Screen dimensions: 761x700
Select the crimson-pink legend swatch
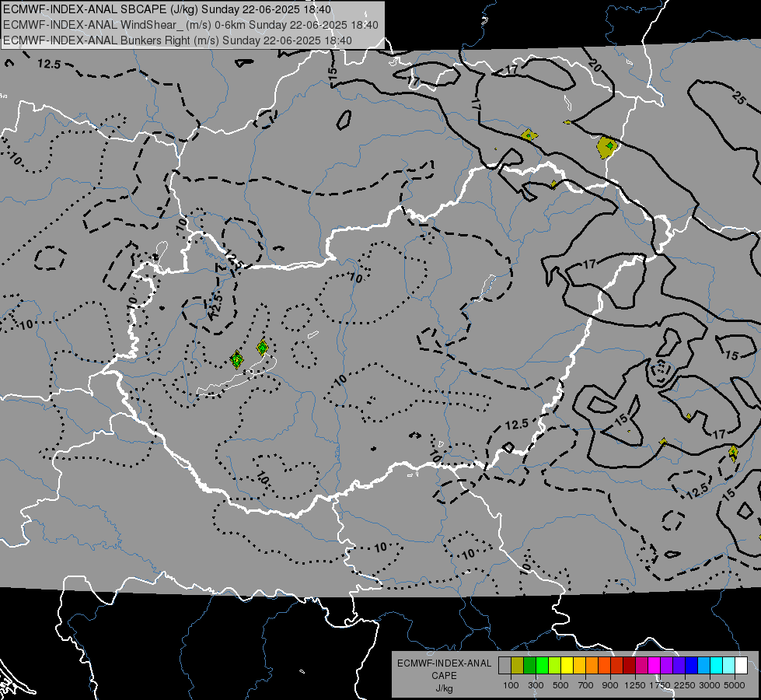(x=641, y=666)
